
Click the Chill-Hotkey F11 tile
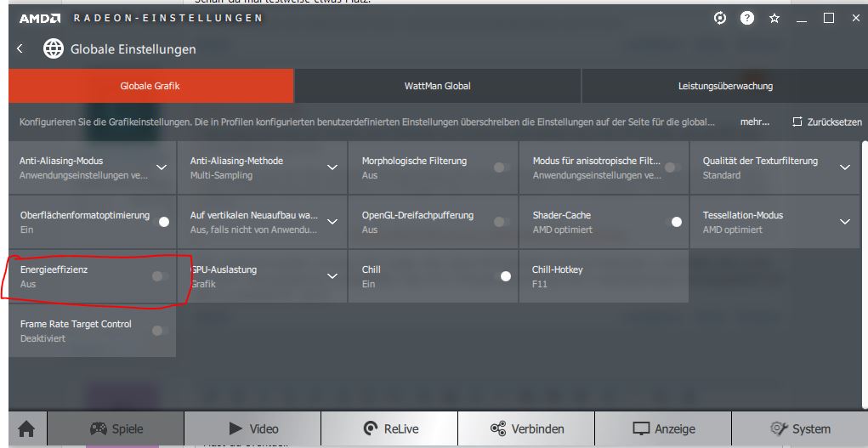[604, 276]
